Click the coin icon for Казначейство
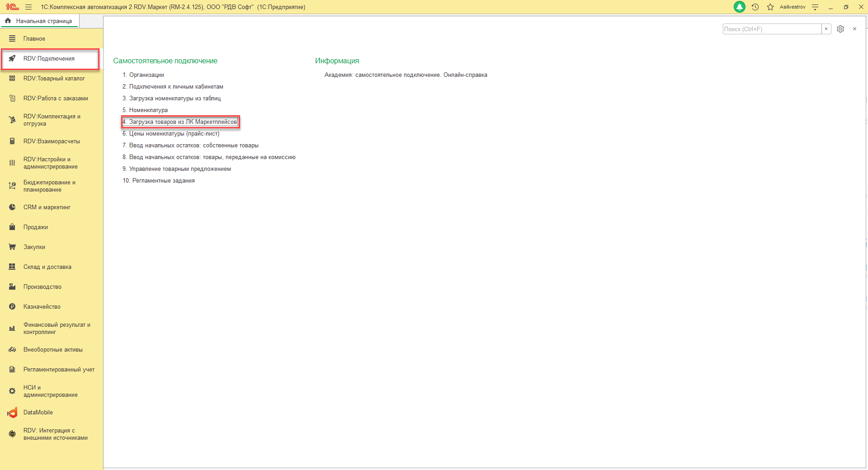 point(12,306)
